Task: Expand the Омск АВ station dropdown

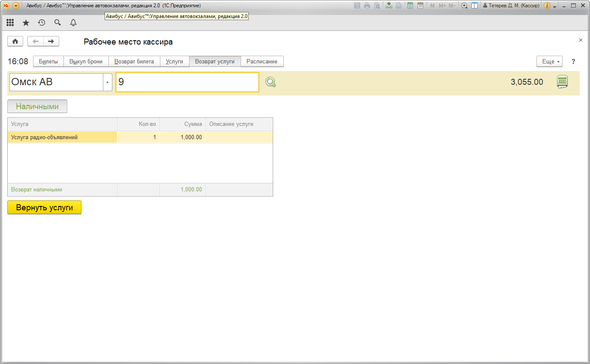Action: point(108,82)
